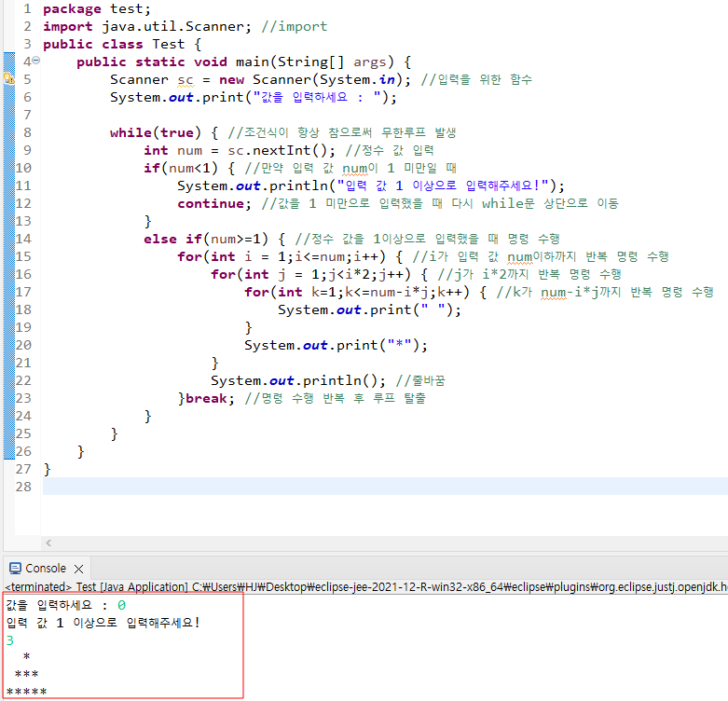This screenshot has width=728, height=701.
Task: Click the '//import' comment on line 2
Action: pos(295,26)
